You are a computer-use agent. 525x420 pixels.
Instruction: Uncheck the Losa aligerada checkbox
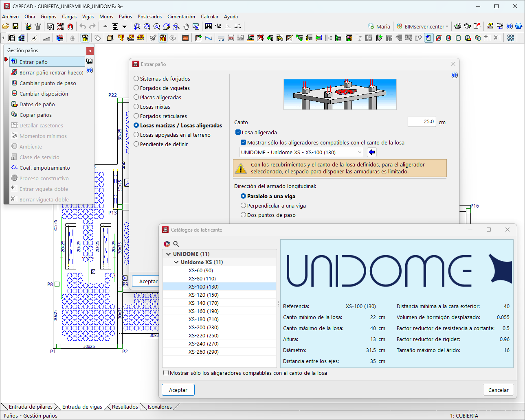238,132
